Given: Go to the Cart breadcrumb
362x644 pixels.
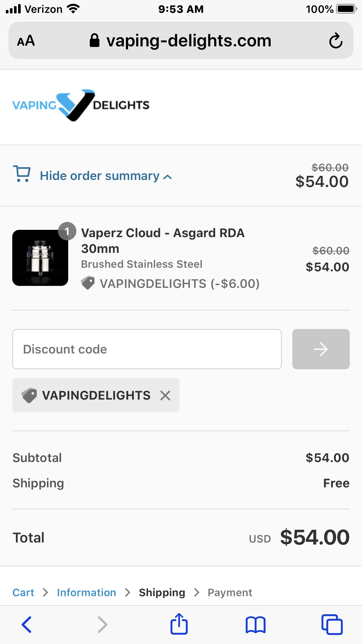Looking at the screenshot, I should pyautogui.click(x=23, y=592).
